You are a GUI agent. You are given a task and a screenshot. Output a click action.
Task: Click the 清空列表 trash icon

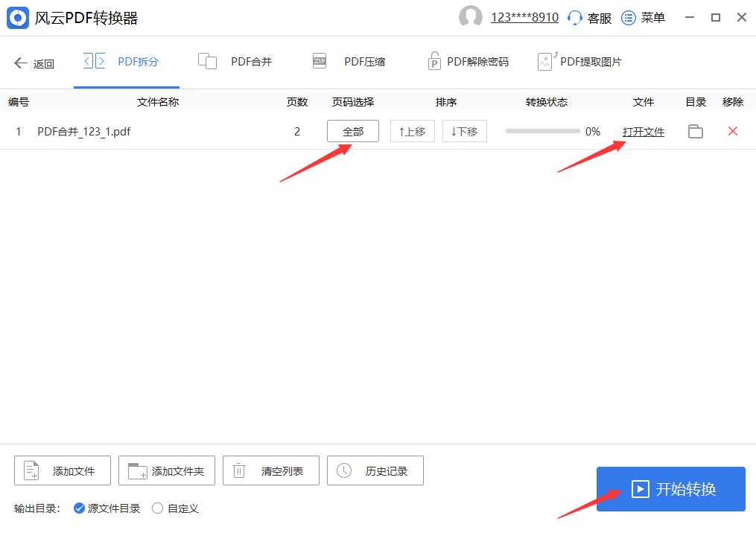coord(238,470)
